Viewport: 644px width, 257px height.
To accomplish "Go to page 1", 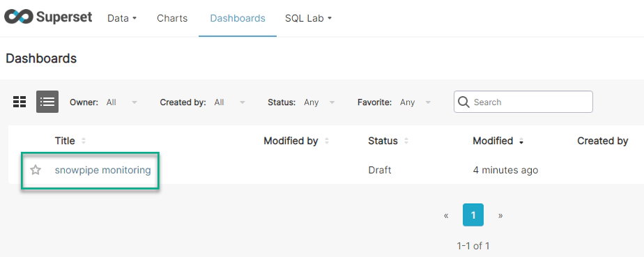I will (473, 215).
